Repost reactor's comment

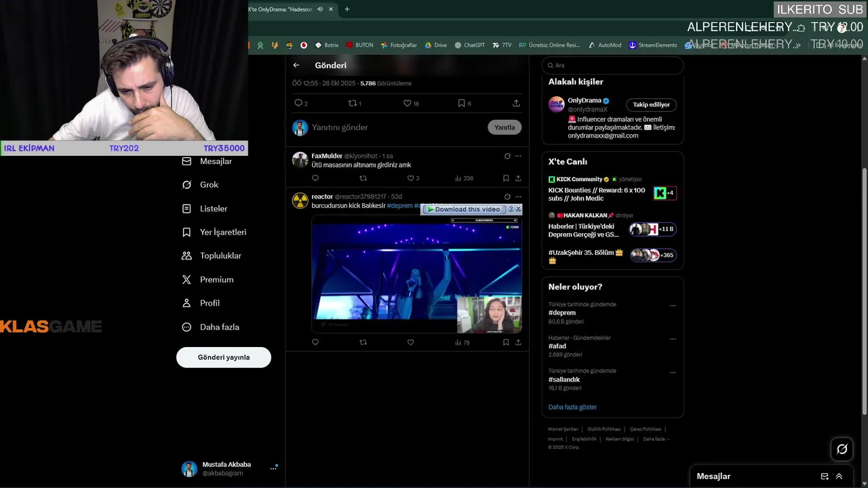[363, 342]
